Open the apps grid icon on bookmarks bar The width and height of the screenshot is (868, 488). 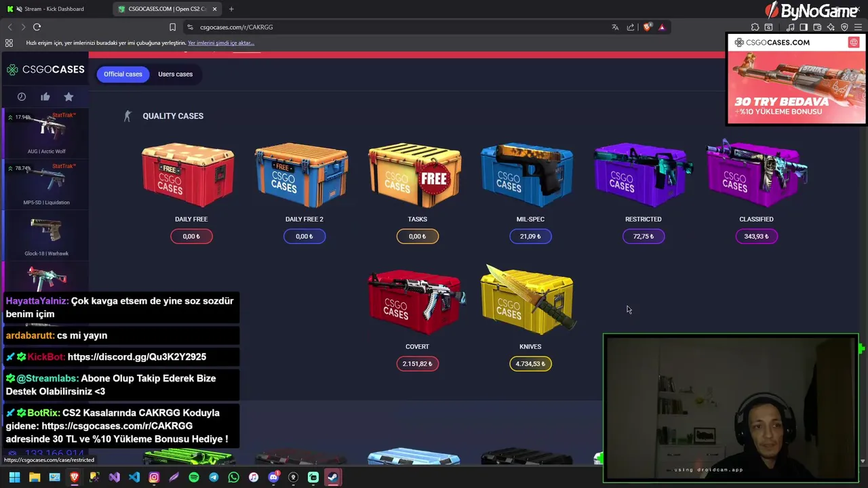[x=9, y=43]
